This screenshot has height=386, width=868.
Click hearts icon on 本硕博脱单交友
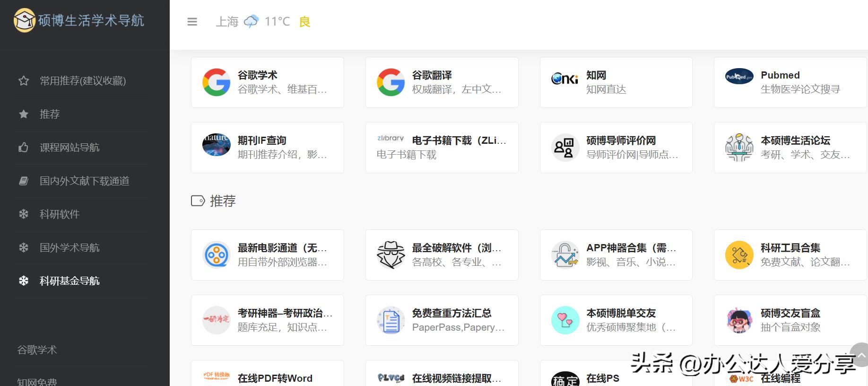565,320
